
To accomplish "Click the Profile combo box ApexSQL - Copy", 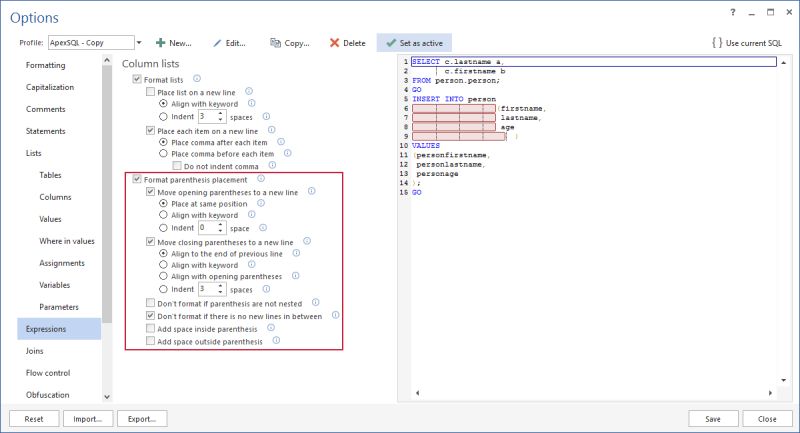I will click(x=91, y=43).
